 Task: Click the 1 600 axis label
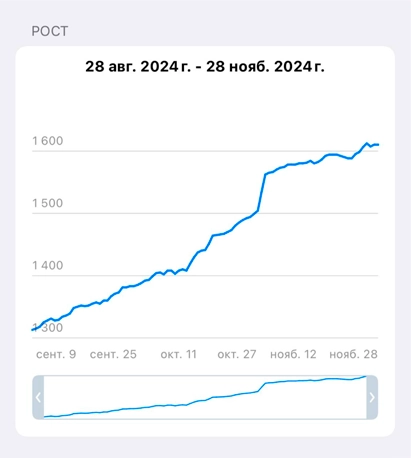point(48,141)
